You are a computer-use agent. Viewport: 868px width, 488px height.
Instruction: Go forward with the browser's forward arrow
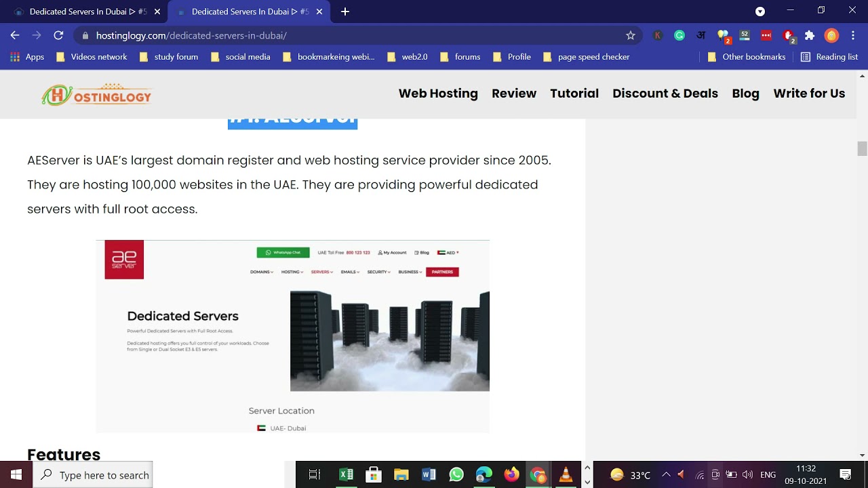pyautogui.click(x=37, y=35)
